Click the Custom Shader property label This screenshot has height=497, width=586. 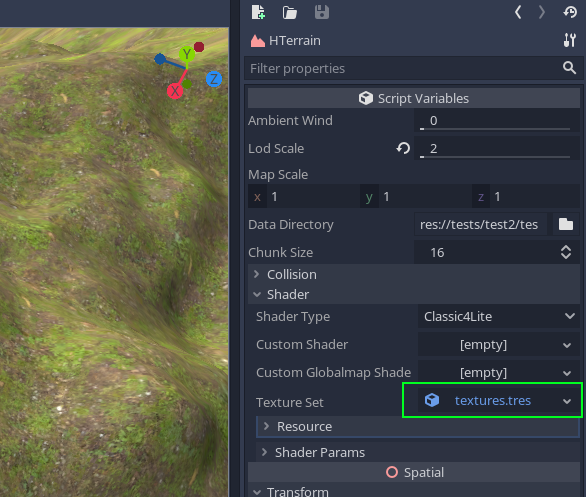click(302, 345)
